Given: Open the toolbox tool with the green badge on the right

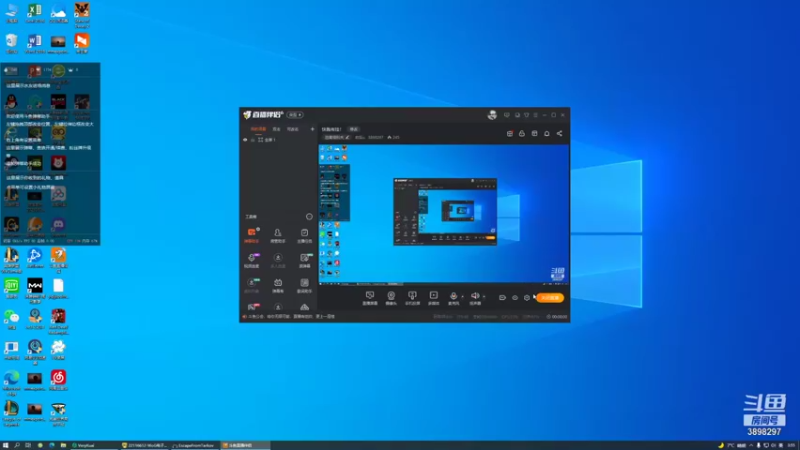Looking at the screenshot, I should tap(305, 260).
